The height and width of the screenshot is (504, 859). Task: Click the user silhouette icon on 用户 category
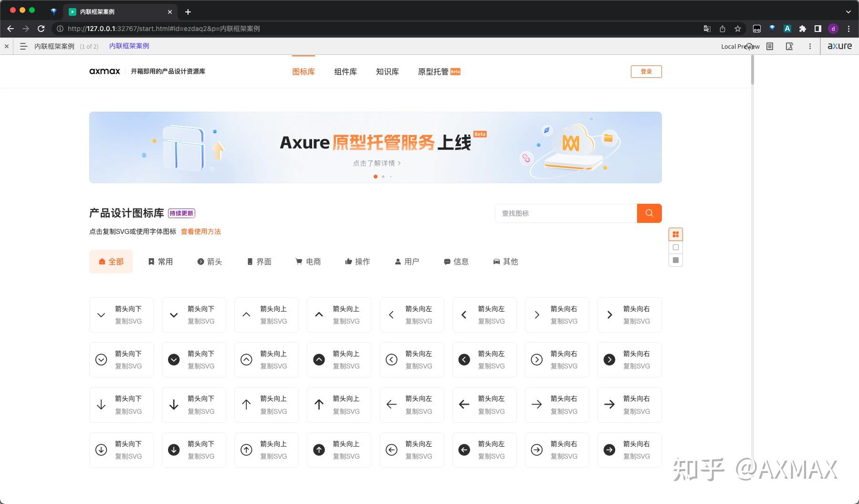(398, 261)
